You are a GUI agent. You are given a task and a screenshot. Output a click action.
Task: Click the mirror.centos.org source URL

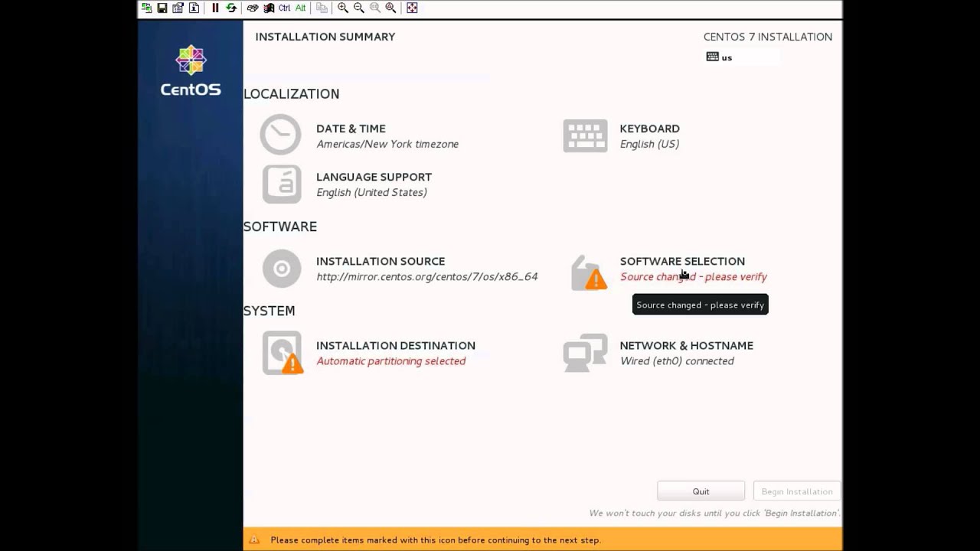(x=427, y=276)
